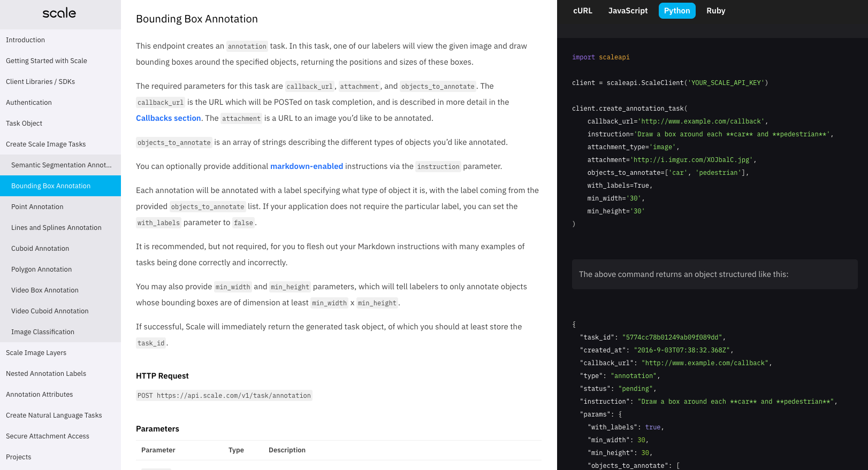Go to Scale Image Layers
This screenshot has height=470, width=868.
pos(60,353)
